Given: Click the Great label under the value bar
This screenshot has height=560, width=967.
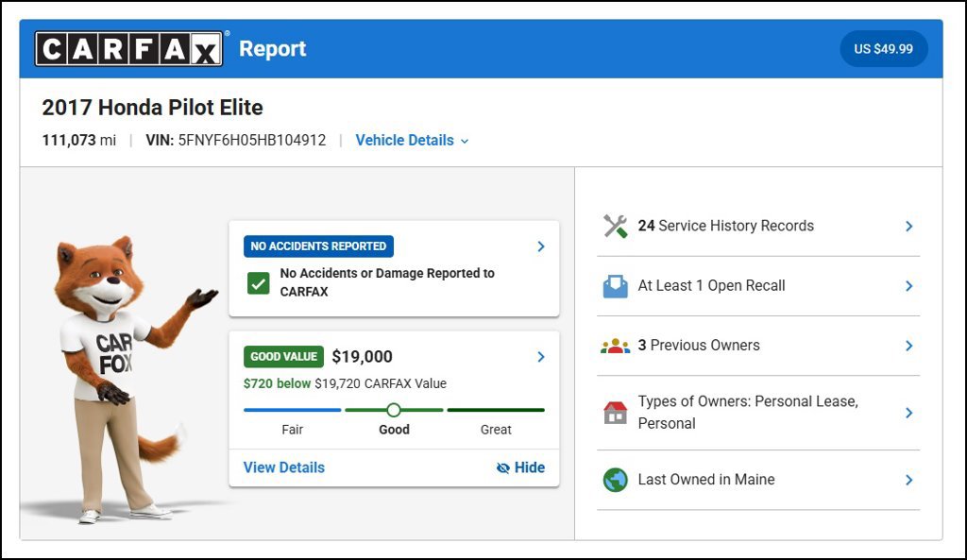Looking at the screenshot, I should pyautogui.click(x=496, y=430).
